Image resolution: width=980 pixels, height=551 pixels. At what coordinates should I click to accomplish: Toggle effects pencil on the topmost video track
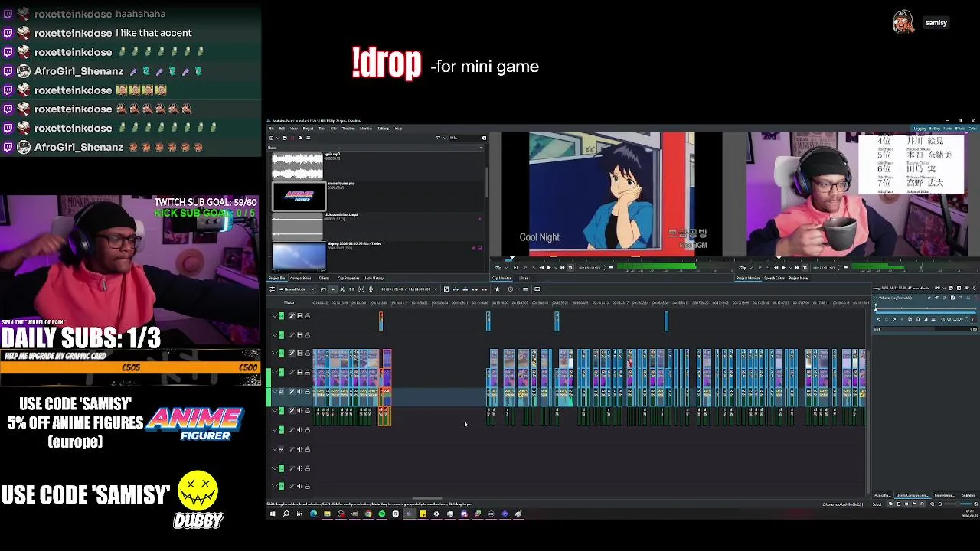pyautogui.click(x=292, y=315)
